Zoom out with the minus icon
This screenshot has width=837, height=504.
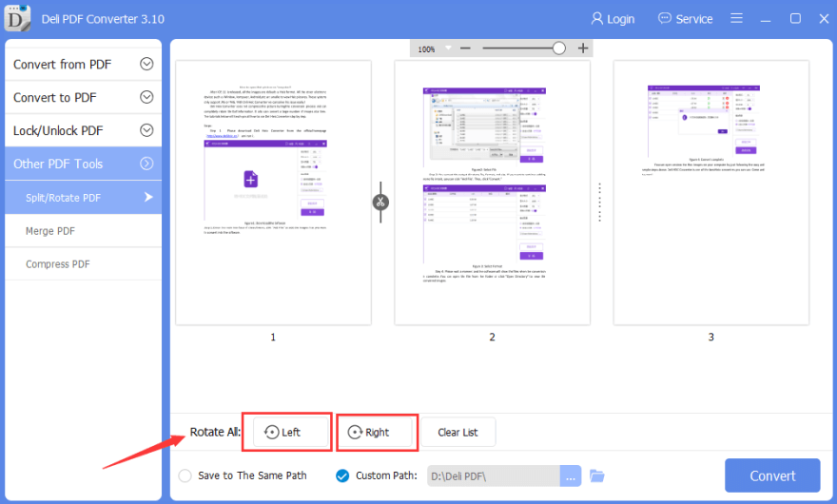click(465, 48)
